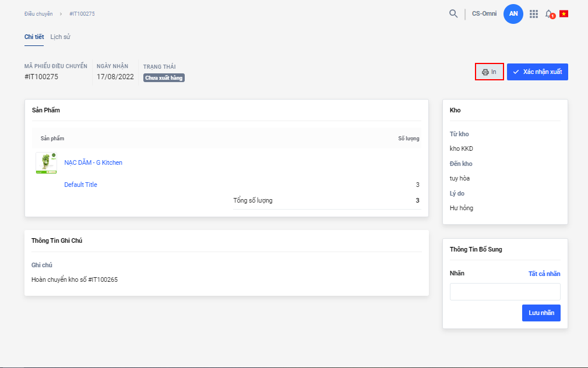Click the search magnifier icon
This screenshot has width=588, height=368.
[453, 14]
